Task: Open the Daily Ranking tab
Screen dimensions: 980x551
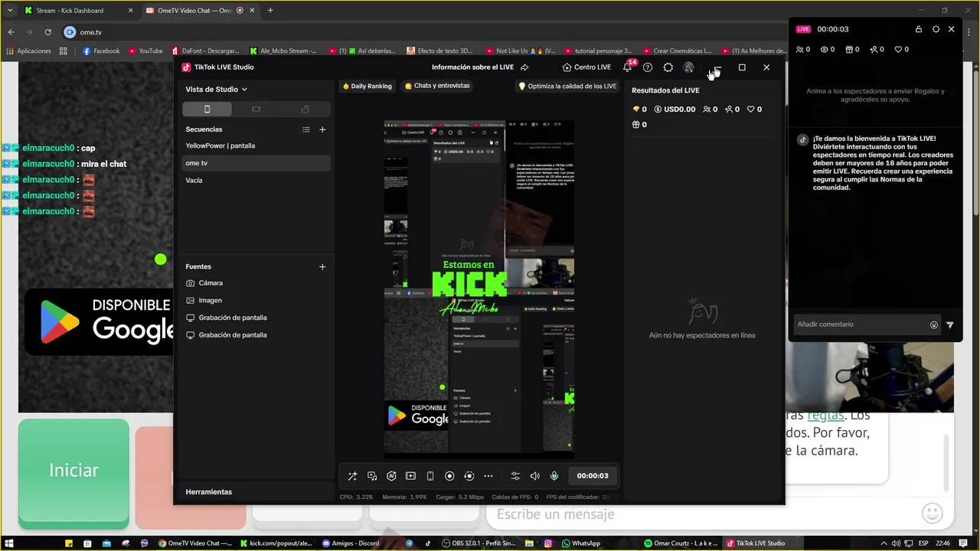Action: (367, 86)
